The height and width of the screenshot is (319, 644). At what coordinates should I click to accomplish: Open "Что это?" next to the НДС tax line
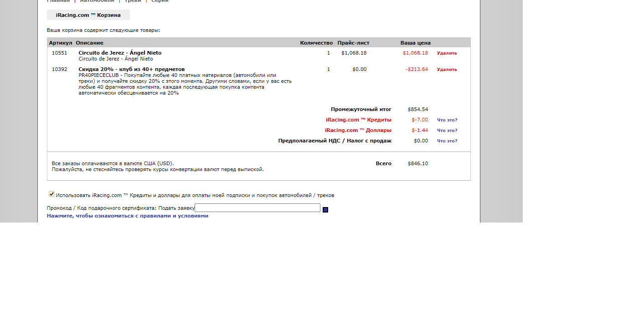(x=447, y=141)
